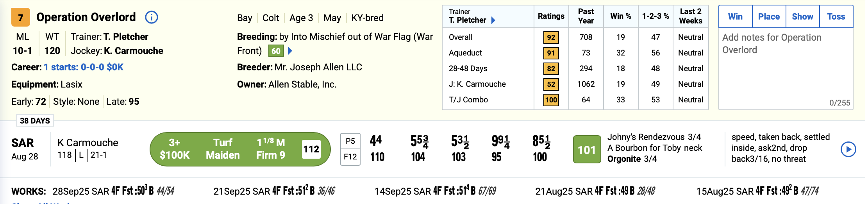868x204 pixels.
Task: Click the J: K. Carmouche rating 52 badge
Action: pyautogui.click(x=551, y=84)
